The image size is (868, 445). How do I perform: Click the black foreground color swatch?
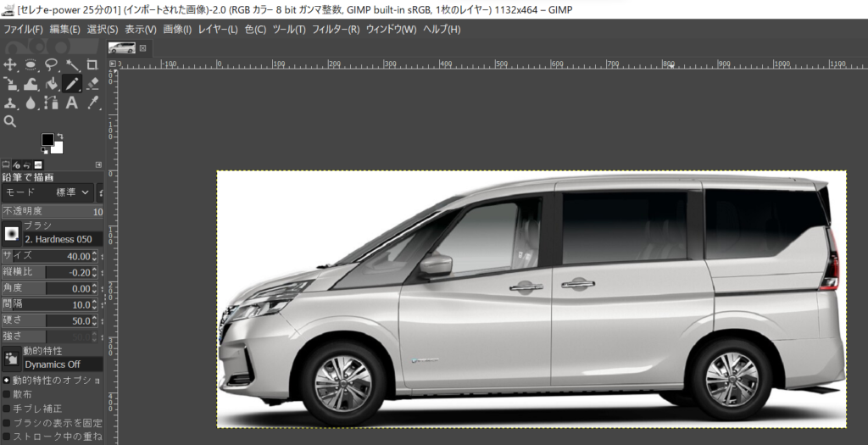pyautogui.click(x=48, y=140)
